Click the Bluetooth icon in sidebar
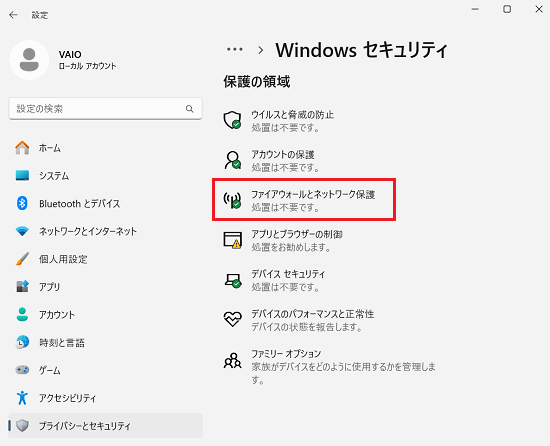This screenshot has width=550, height=446. coord(22,203)
